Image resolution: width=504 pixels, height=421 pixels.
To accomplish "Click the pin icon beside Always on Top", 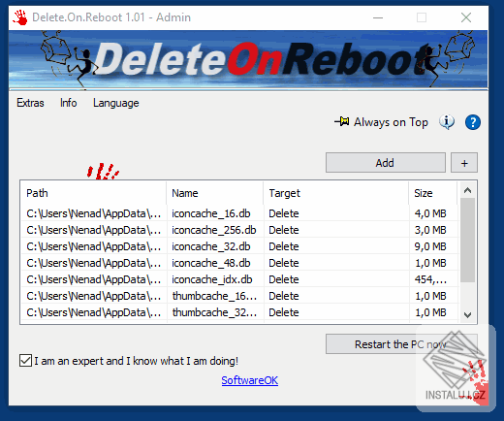I will click(342, 122).
